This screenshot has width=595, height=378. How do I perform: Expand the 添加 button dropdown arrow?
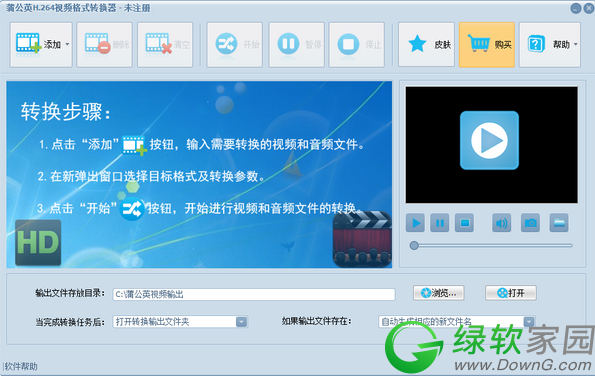pos(68,44)
